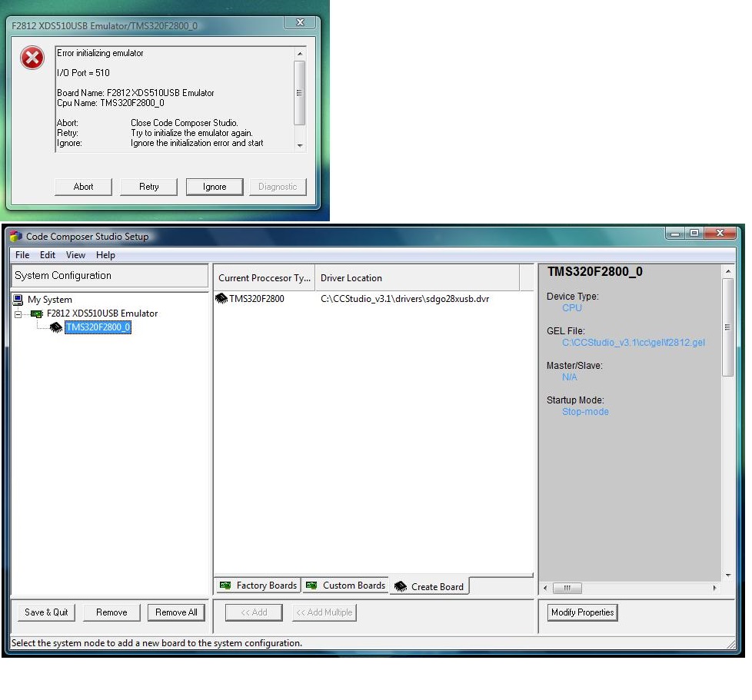
Task: Click the properties panel vertical scrollbar thumb
Action: pos(727,328)
